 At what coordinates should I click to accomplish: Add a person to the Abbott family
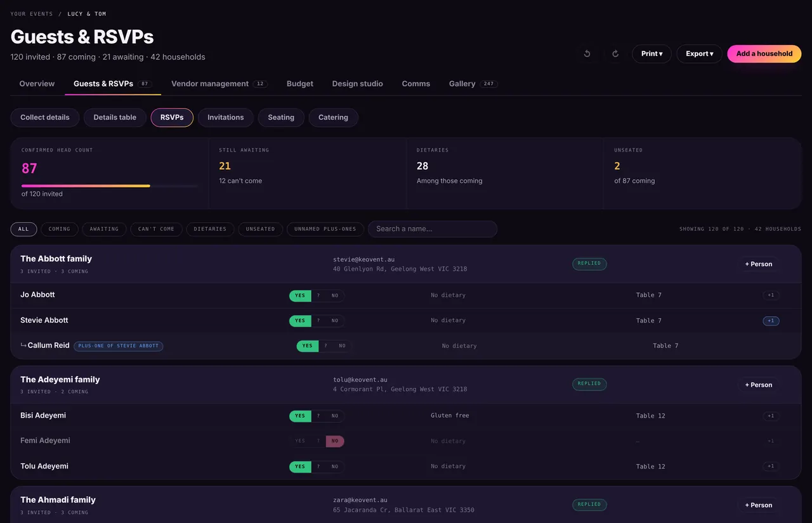tap(759, 264)
